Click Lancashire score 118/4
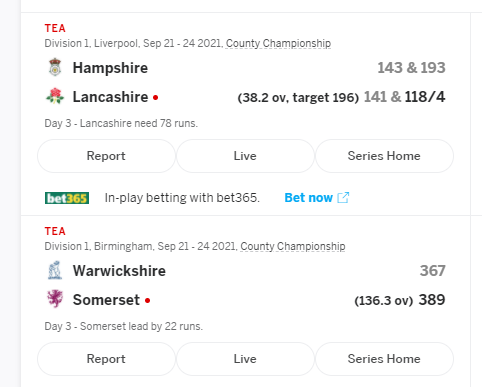Image resolution: width=482 pixels, height=387 pixels. pos(425,97)
